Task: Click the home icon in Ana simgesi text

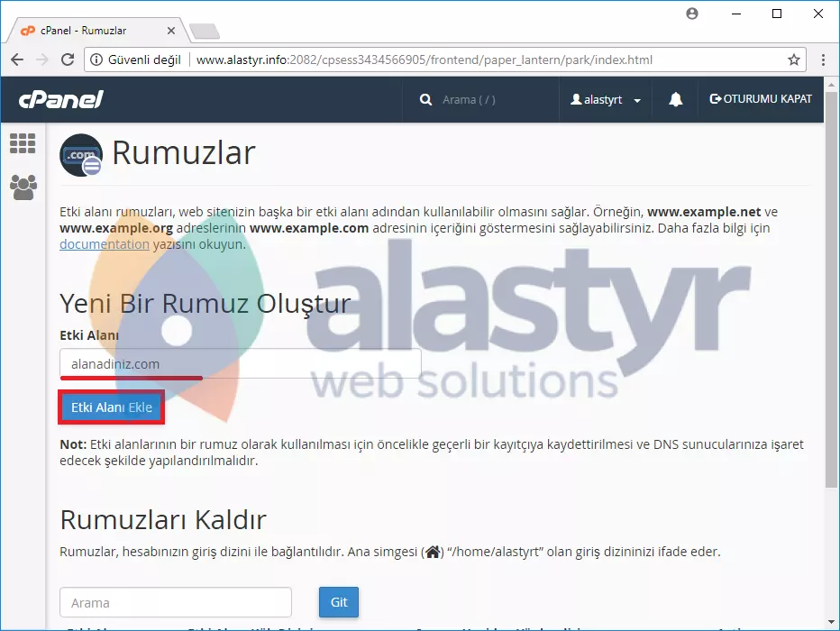Action: [x=433, y=552]
